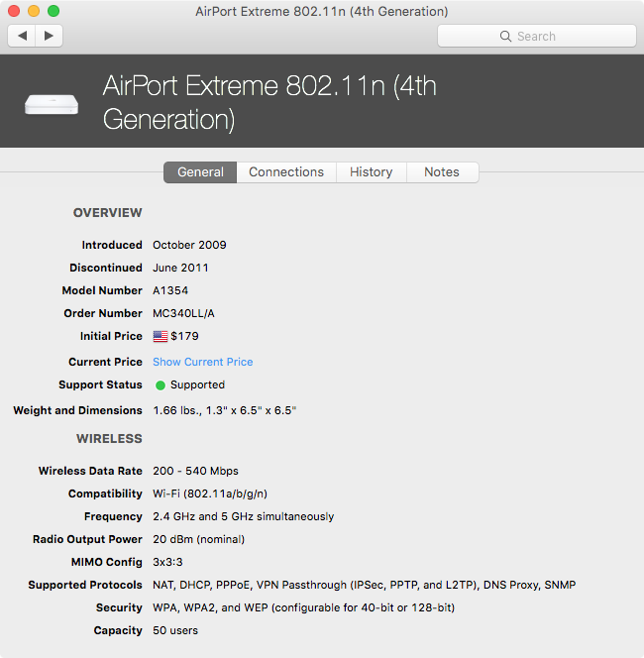Click the WIRELESS section header
The image size is (644, 658).
coord(109,439)
